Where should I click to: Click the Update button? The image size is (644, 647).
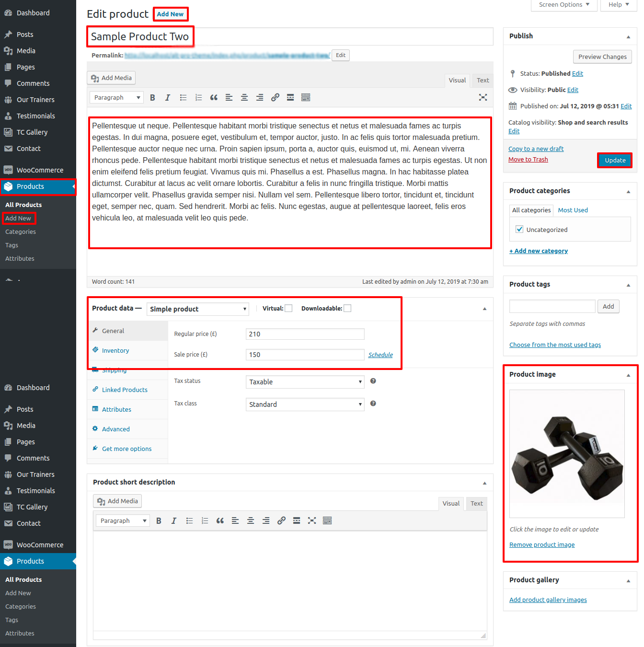tap(615, 161)
